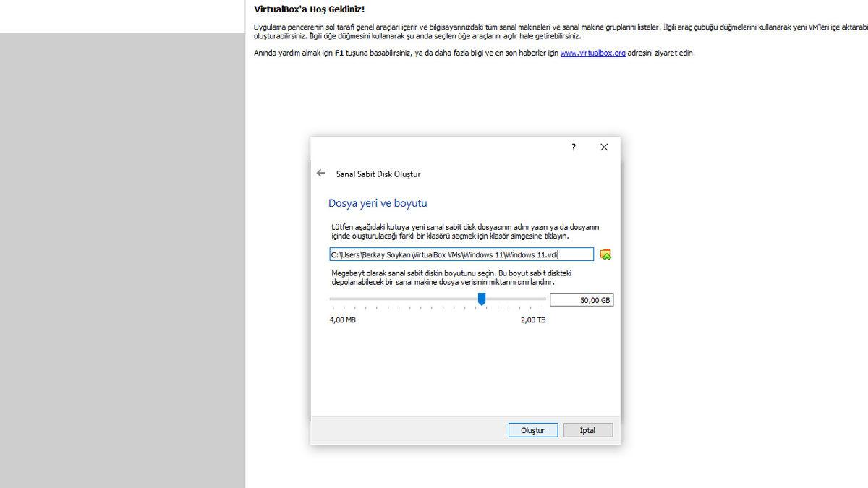Image resolution: width=868 pixels, height=488 pixels.
Task: Click Oluştur to create the virtual disk
Action: (x=533, y=429)
